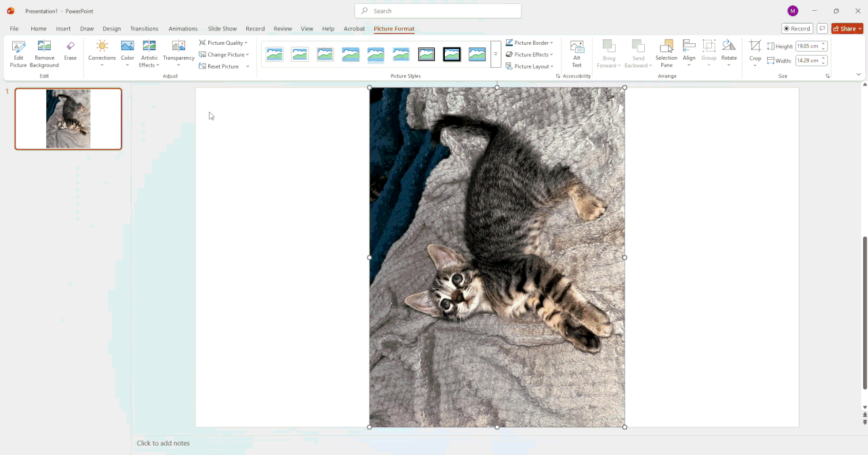Click the Search box

438,11
